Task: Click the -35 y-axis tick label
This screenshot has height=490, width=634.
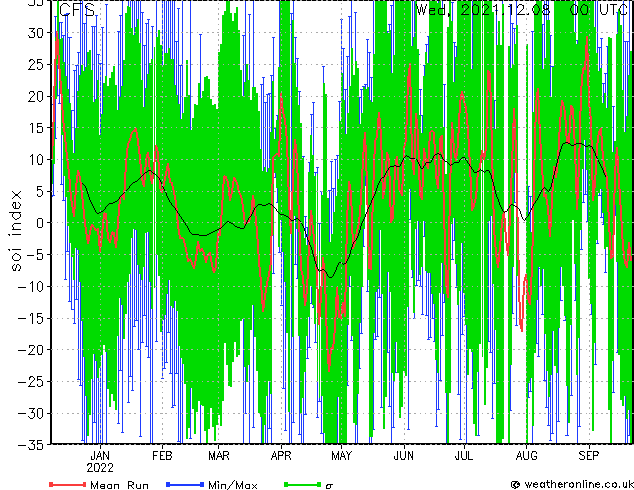Action: (x=31, y=445)
